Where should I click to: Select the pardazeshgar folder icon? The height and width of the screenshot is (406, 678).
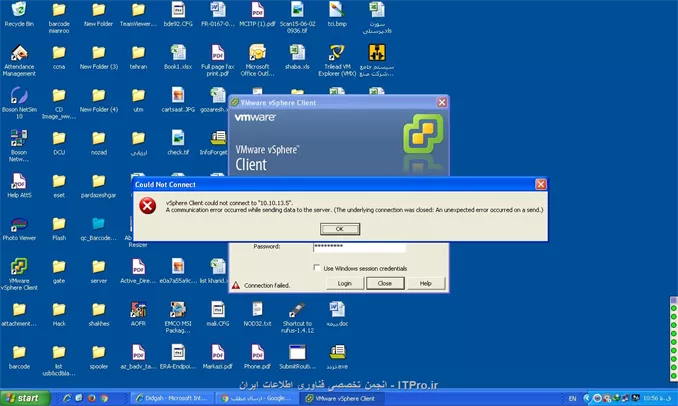(x=99, y=186)
